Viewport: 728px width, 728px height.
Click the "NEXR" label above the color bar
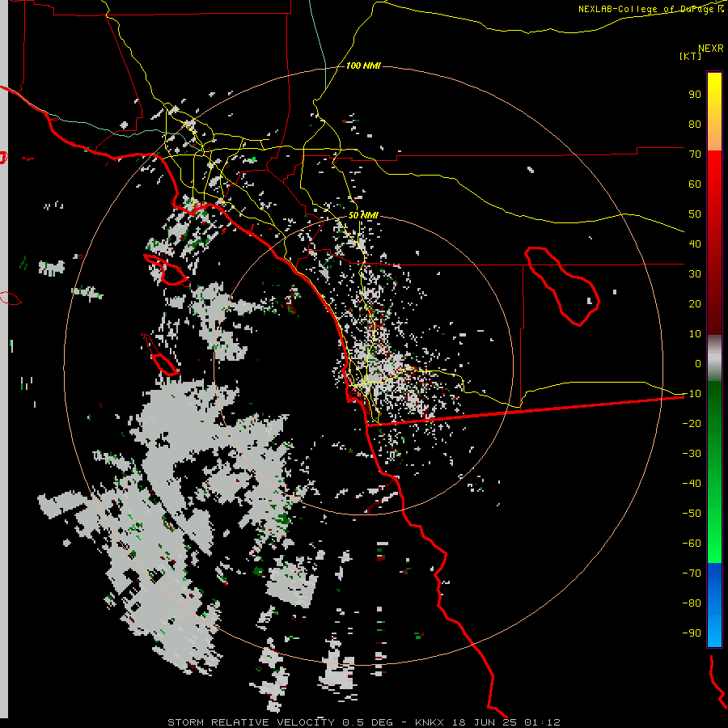710,49
